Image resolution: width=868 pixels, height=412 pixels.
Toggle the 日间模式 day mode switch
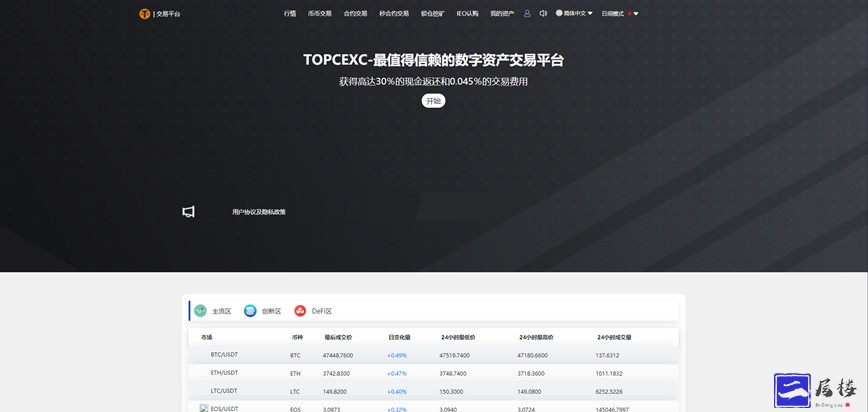click(612, 14)
